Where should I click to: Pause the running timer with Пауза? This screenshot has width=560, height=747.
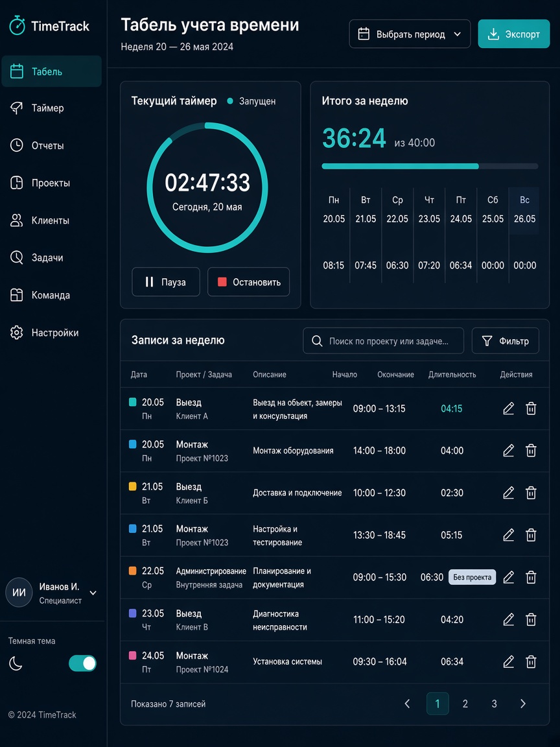pyautogui.click(x=166, y=282)
